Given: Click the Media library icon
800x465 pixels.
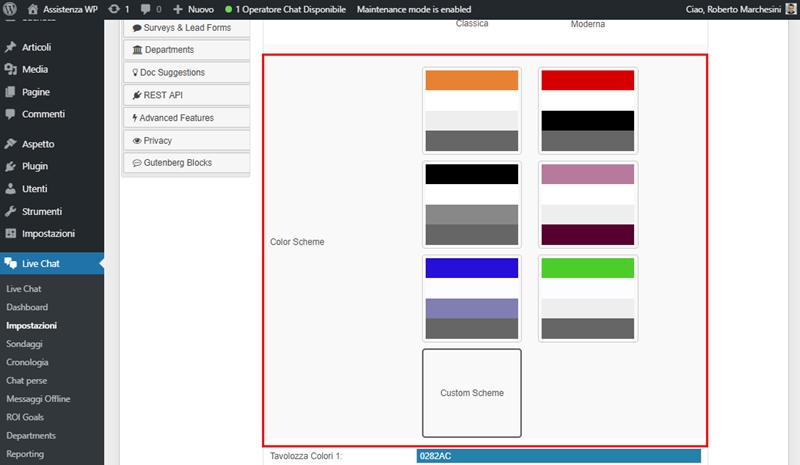Looking at the screenshot, I should 10,69.
